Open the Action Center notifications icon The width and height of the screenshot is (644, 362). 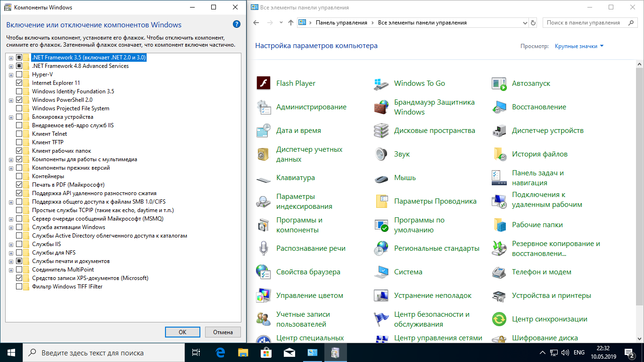coord(630,353)
